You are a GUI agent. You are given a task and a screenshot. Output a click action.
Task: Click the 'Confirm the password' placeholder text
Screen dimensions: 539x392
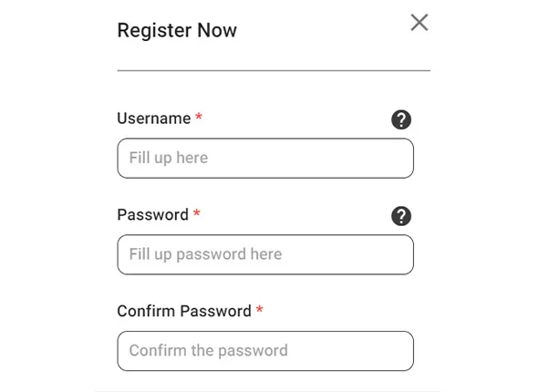(x=208, y=351)
